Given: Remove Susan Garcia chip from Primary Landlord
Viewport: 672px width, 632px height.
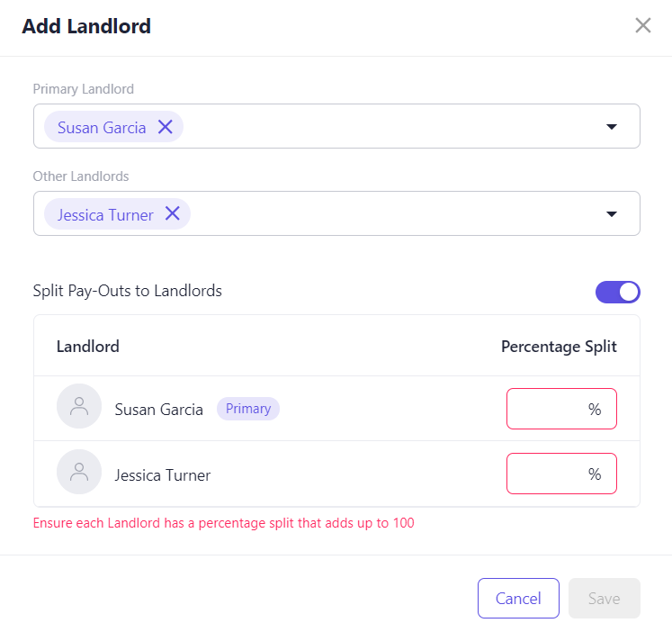Looking at the screenshot, I should click(x=166, y=127).
